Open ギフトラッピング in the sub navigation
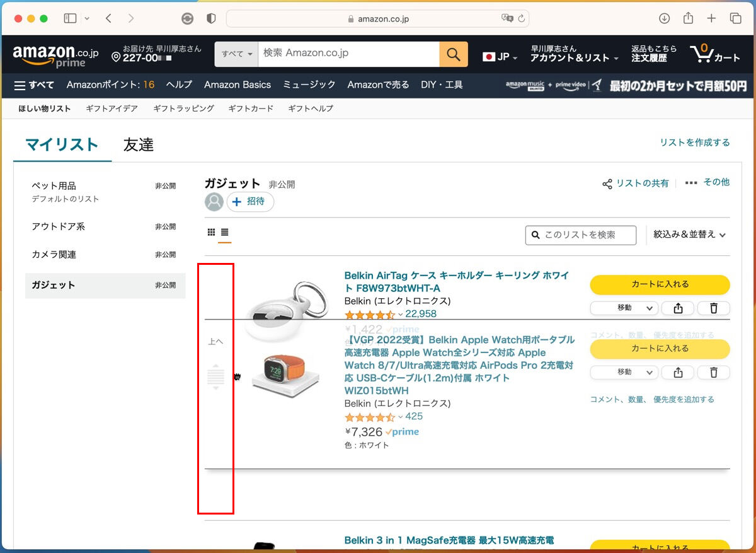 tap(183, 108)
